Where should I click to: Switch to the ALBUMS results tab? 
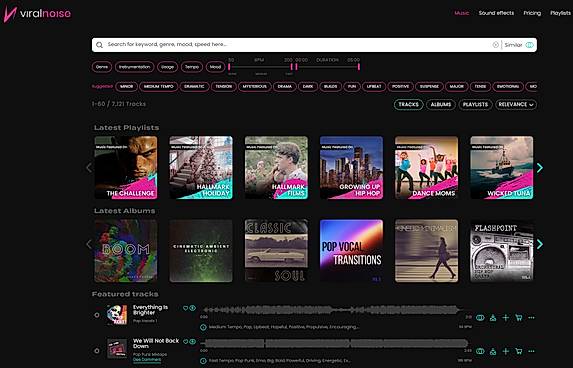coord(441,105)
